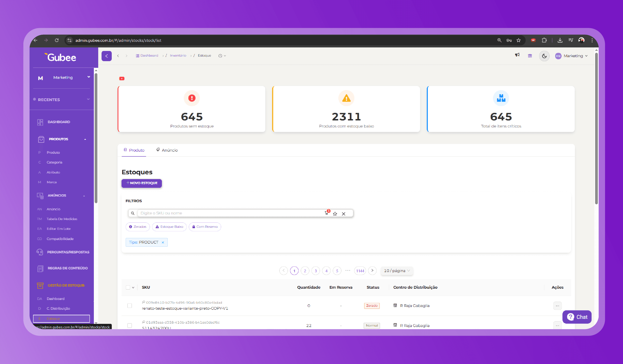Open Categoria in the sidebar
Viewport: 623px width, 364px height.
point(54,162)
